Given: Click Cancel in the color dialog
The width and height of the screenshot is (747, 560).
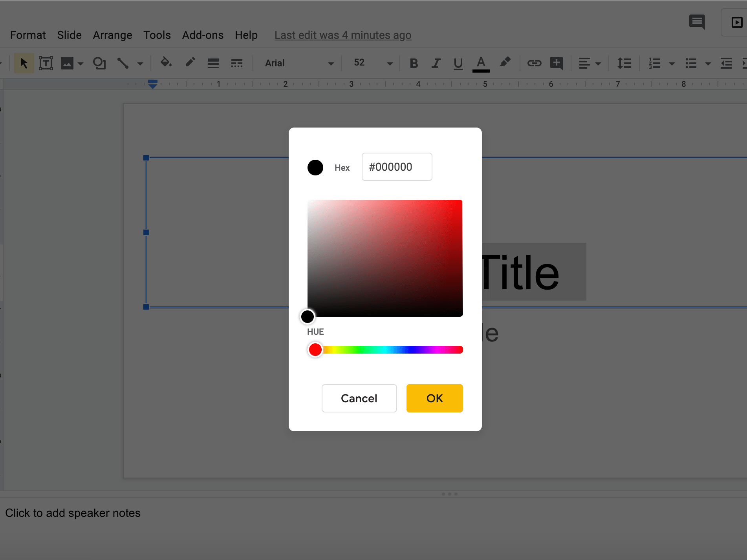Looking at the screenshot, I should [x=359, y=398].
